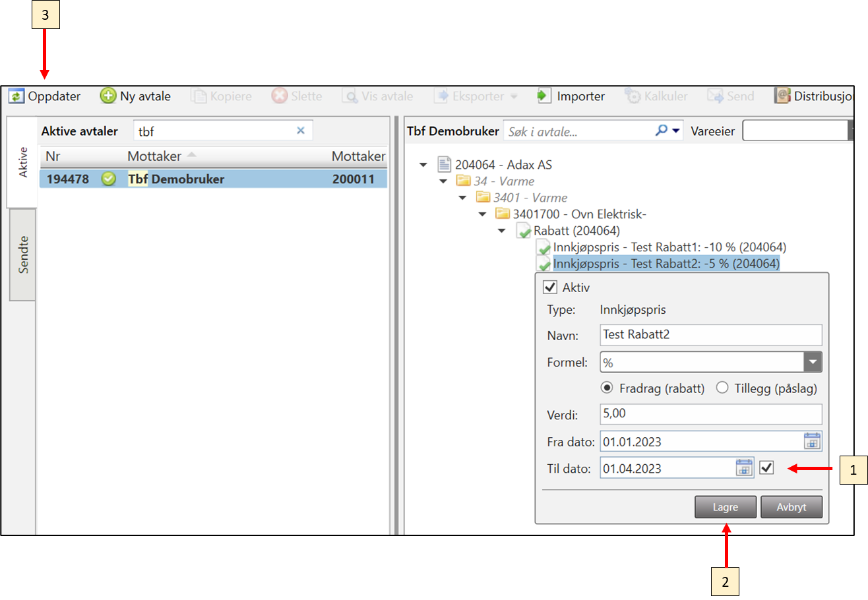Click the Oppdater refresh icon
This screenshot has height=600, width=868.
[16, 96]
